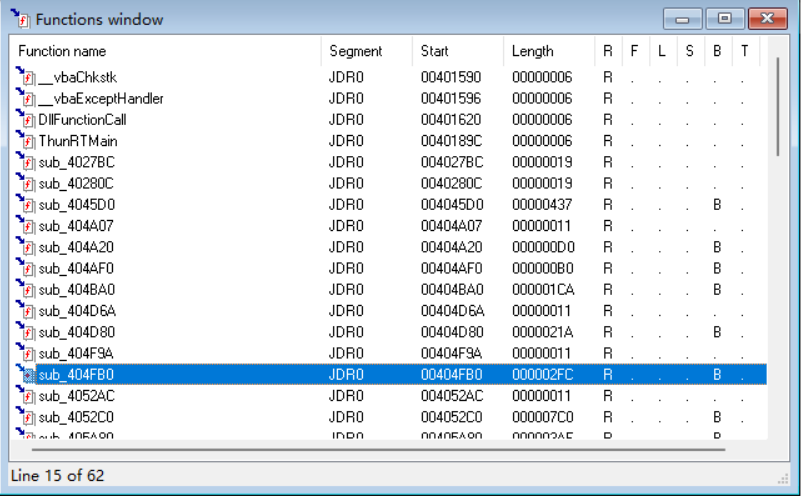Click the L column header
Viewport: 802px width, 496px height.
pyautogui.click(x=663, y=51)
